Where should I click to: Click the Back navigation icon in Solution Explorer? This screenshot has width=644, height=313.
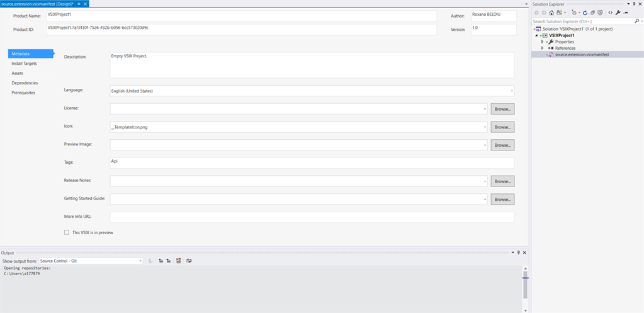click(x=536, y=13)
